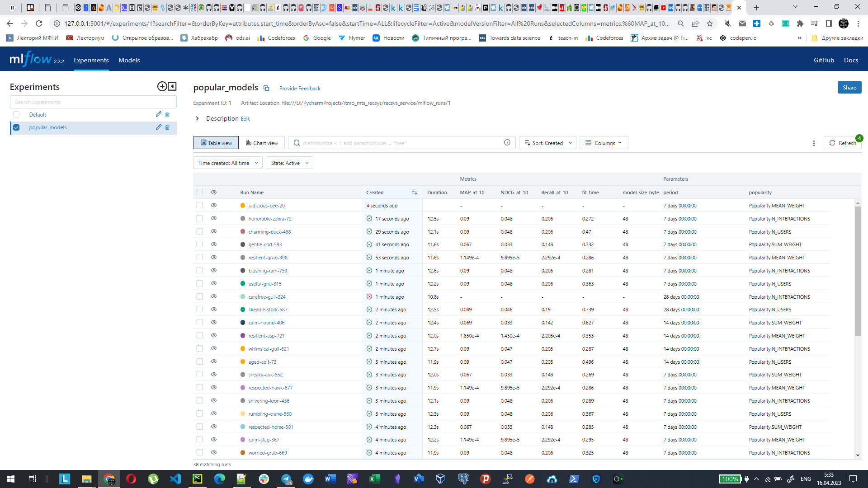Click the search filter info icon
868x488 pixels.
coord(507,143)
